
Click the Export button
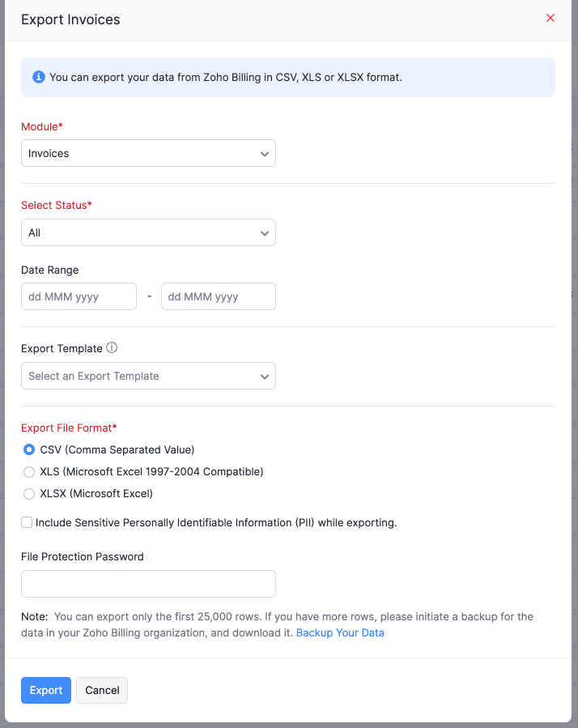pos(45,690)
